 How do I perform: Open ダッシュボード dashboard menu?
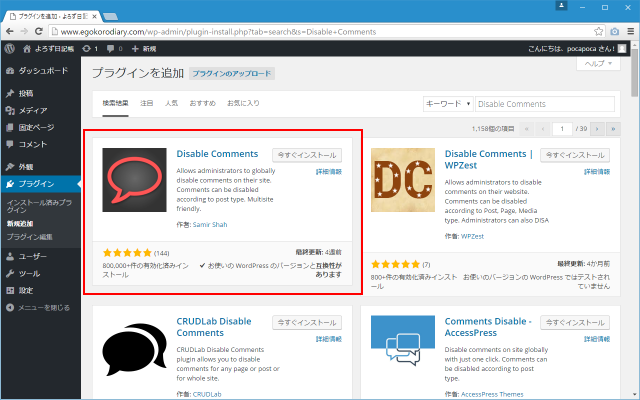pos(40,71)
